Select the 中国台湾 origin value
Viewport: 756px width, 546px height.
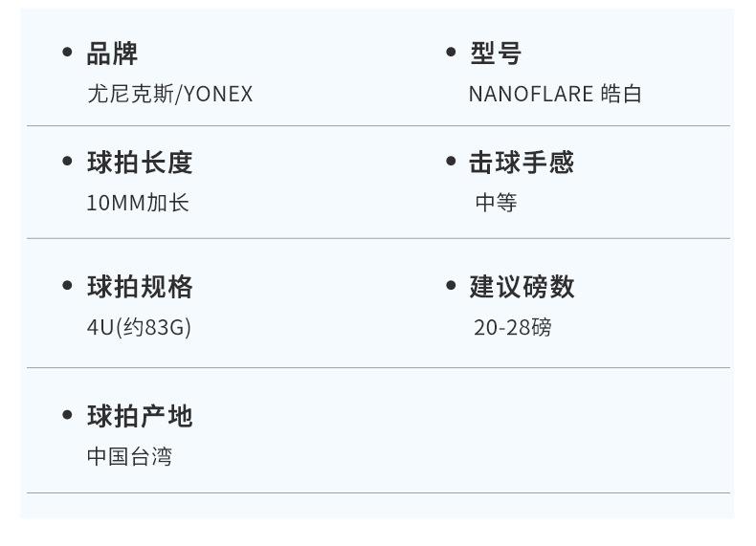[129, 456]
